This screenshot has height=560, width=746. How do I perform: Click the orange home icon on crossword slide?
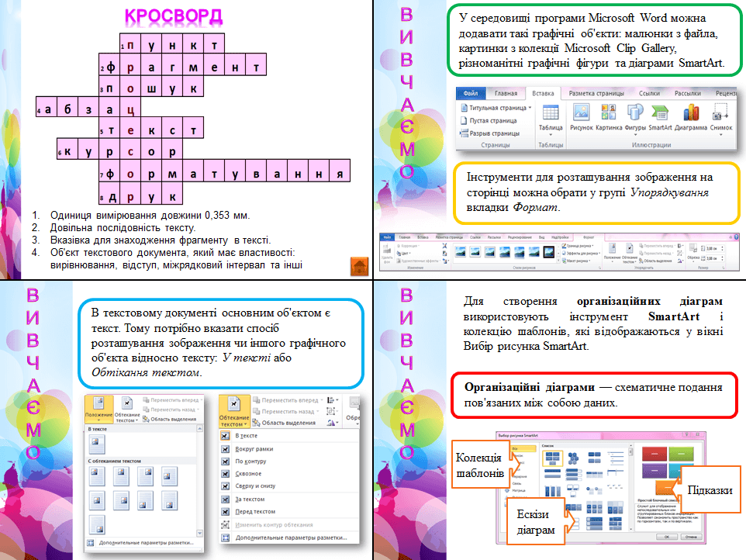pyautogui.click(x=359, y=266)
